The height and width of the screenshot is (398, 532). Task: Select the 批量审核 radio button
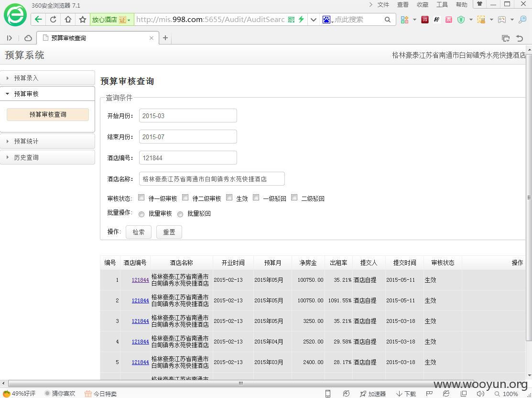[x=141, y=214]
